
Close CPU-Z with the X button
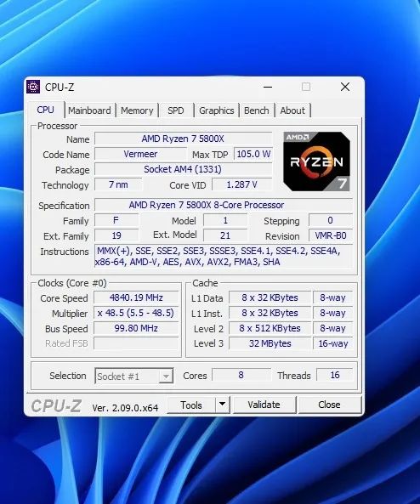(x=345, y=87)
